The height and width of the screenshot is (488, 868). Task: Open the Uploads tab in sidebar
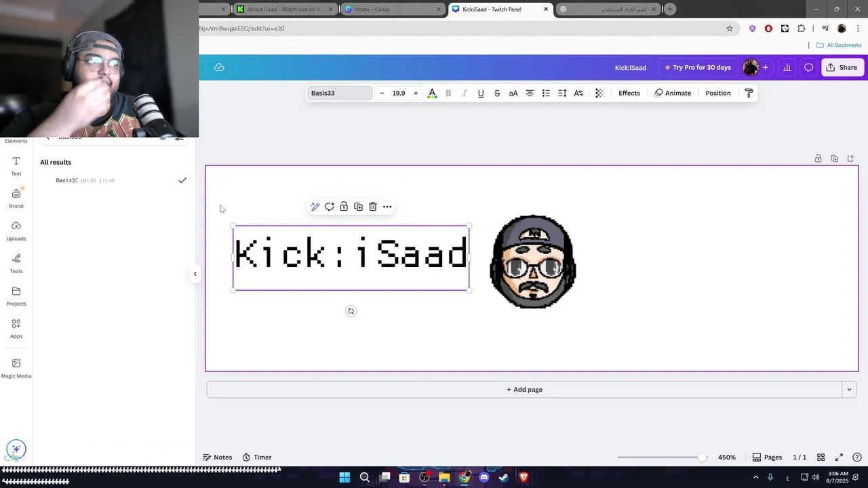tap(16, 230)
